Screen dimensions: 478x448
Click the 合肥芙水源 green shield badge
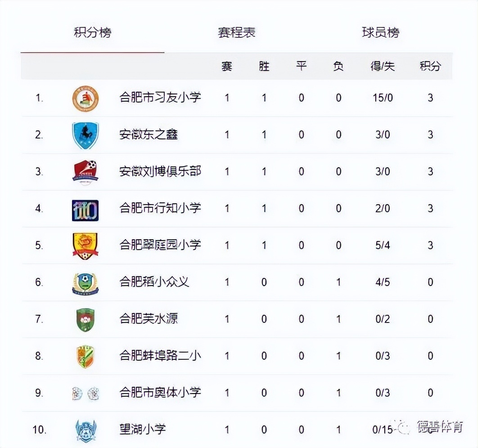[x=85, y=320]
